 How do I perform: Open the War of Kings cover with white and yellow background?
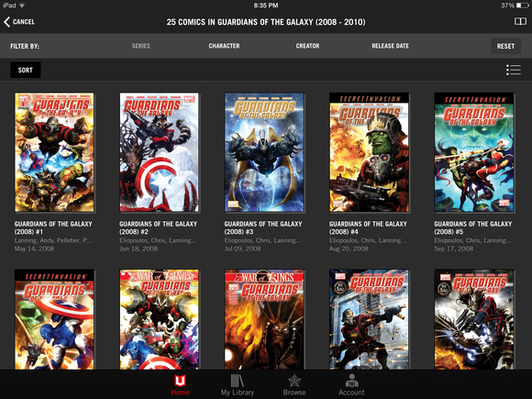(x=159, y=319)
